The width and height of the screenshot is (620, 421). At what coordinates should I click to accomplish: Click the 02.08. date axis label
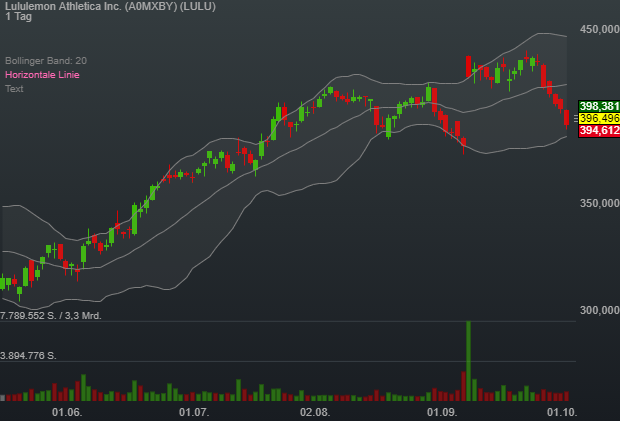tap(315, 412)
